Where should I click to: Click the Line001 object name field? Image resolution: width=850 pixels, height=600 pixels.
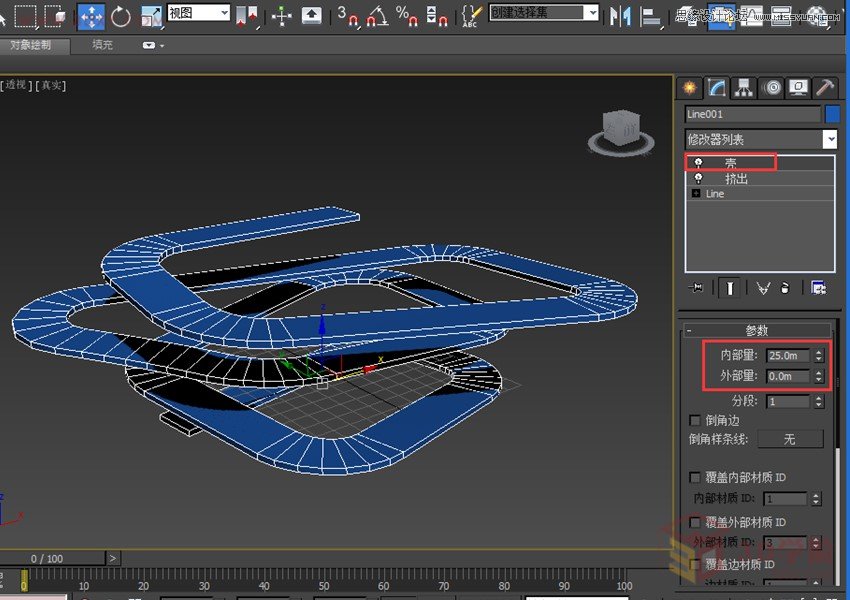[753, 114]
